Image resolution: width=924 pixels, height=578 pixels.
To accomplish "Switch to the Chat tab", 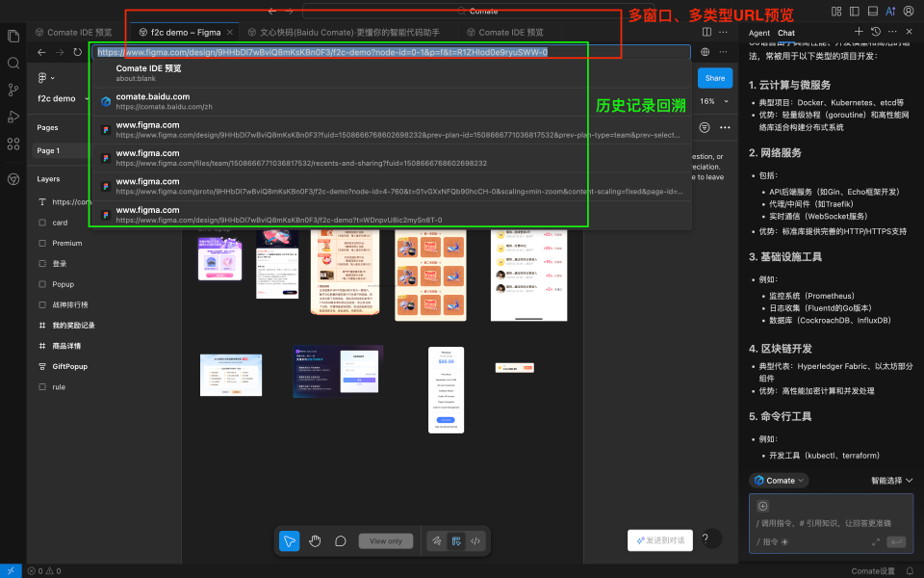I will point(786,33).
